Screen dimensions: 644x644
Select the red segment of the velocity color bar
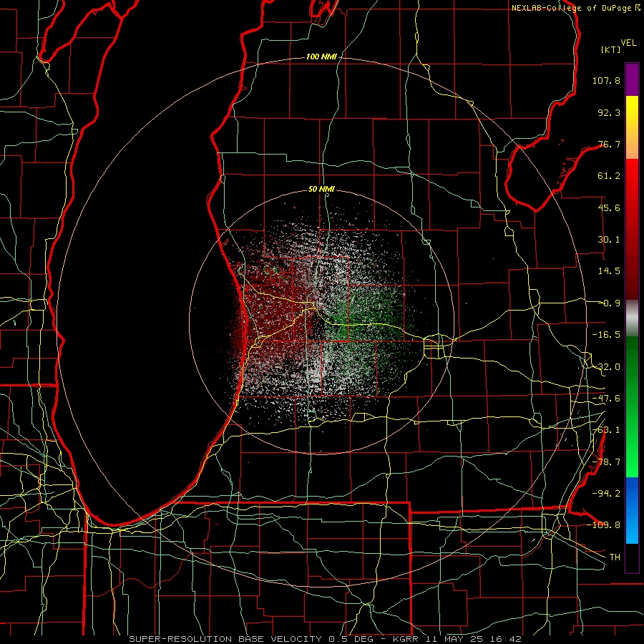[x=632, y=229]
